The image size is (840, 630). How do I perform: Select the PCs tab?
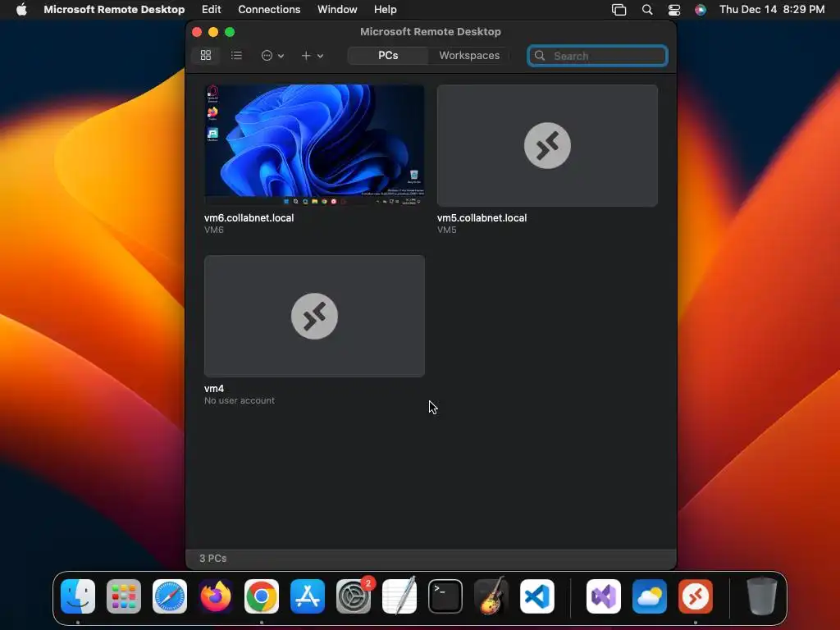[x=388, y=55]
